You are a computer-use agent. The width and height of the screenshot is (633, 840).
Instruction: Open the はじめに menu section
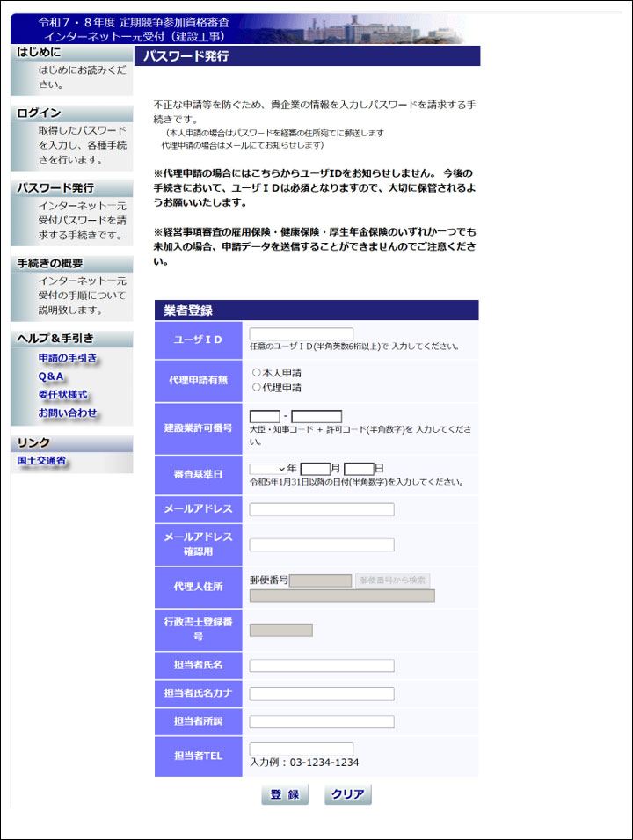40,53
